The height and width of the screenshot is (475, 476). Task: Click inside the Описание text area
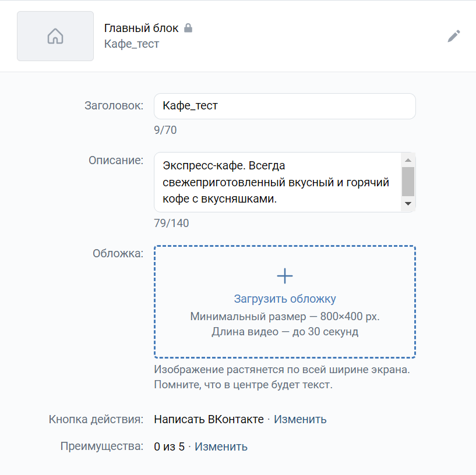click(278, 182)
